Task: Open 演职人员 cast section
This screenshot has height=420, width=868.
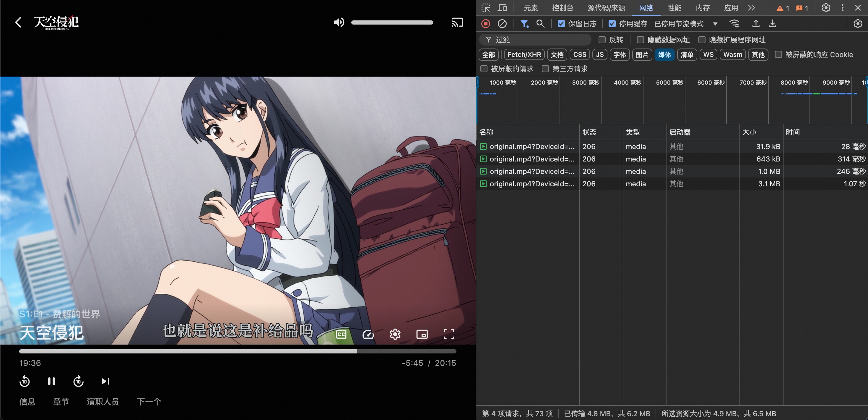Action: (103, 401)
